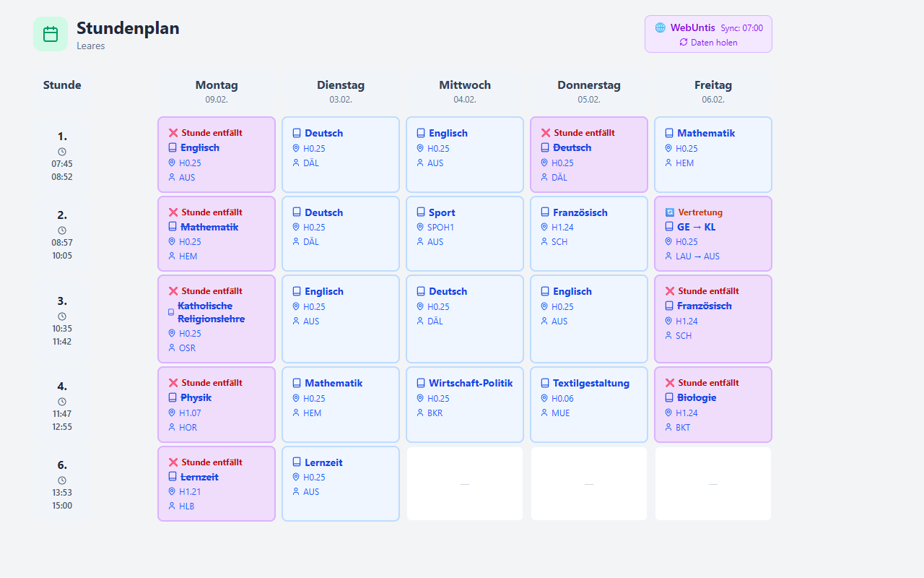Viewport: 924px width, 578px height.
Task: Click the Vertretung swap icon on Friday
Action: 670,212
